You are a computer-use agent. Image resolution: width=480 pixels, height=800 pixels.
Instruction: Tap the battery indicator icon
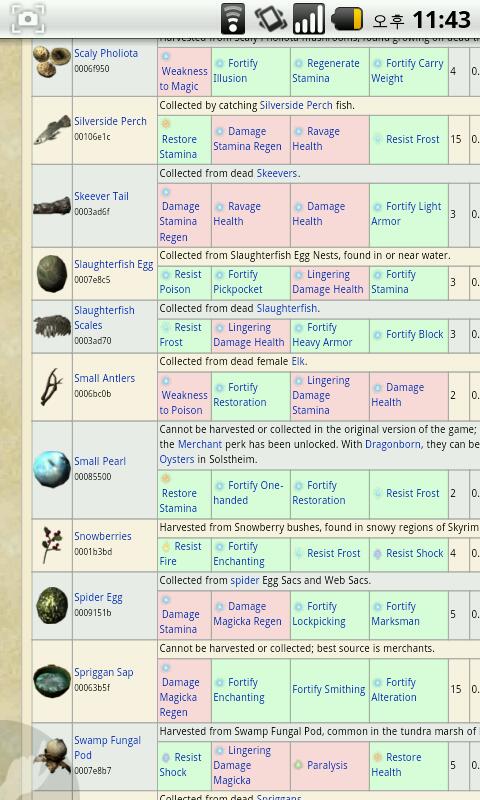pyautogui.click(x=347, y=19)
